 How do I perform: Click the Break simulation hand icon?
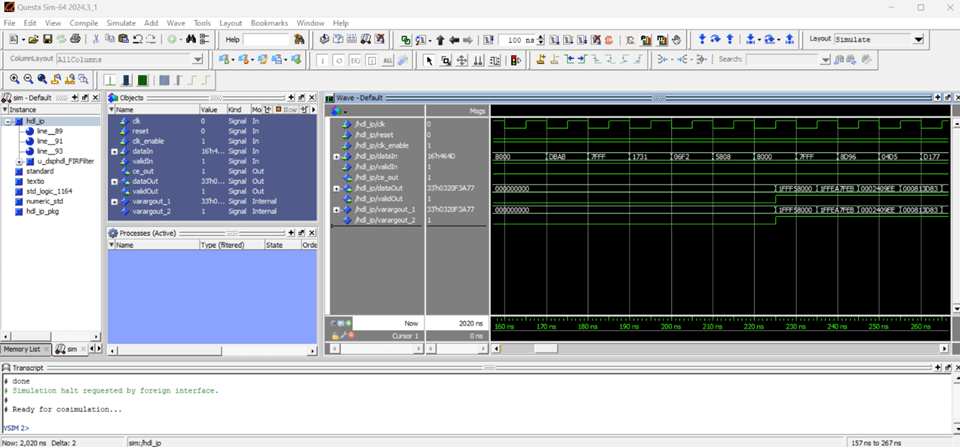677,40
